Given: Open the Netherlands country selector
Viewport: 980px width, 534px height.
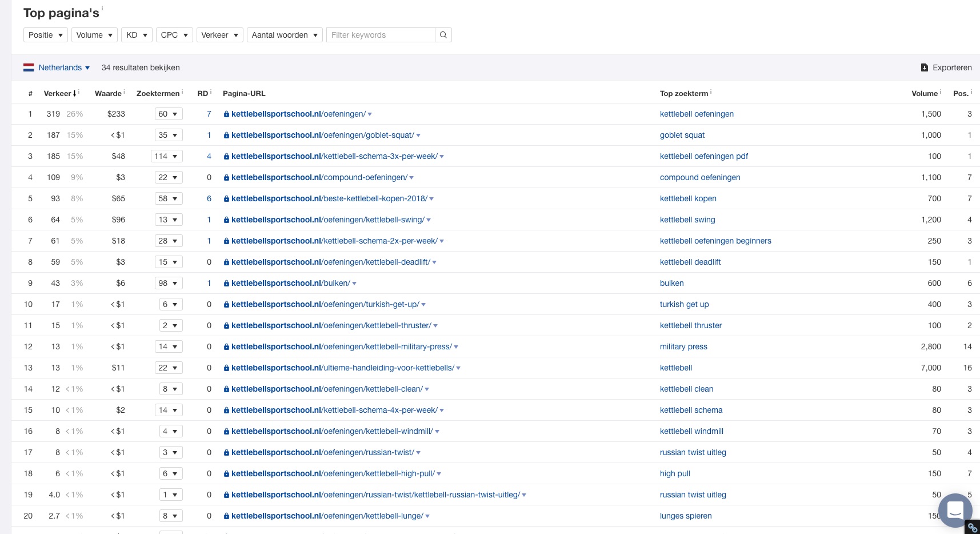Looking at the screenshot, I should pos(64,67).
